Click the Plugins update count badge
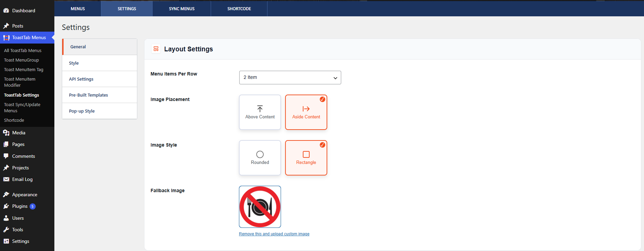Viewport: 644px width, 251px height. click(33, 206)
